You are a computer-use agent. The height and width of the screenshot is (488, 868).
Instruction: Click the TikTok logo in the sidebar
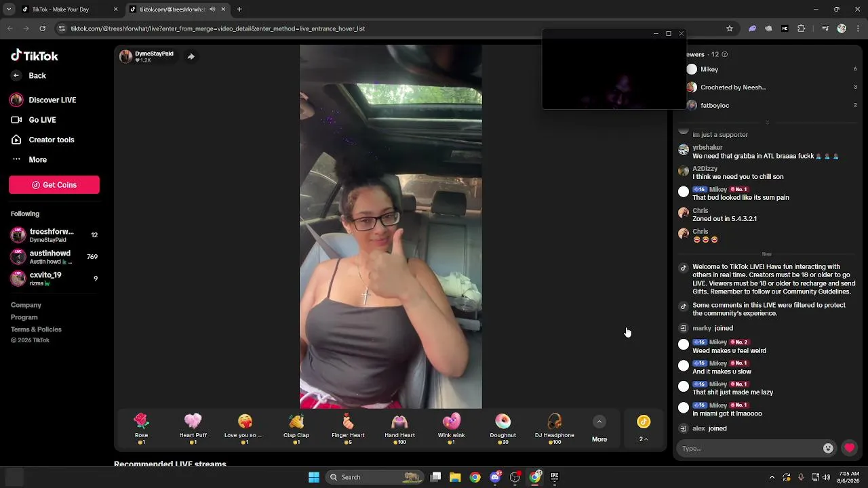click(x=35, y=56)
